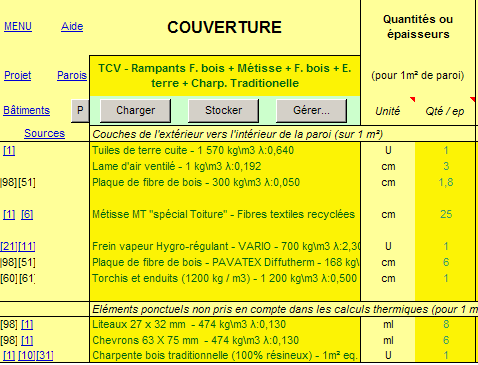Open source [1] in the Métisse MT row
Image resolution: width=478 pixels, height=365 pixels.
(x=9, y=214)
